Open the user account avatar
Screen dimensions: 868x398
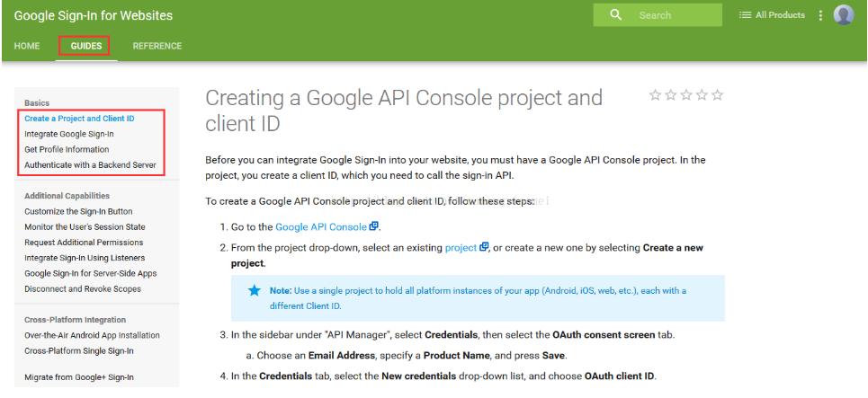click(x=843, y=16)
